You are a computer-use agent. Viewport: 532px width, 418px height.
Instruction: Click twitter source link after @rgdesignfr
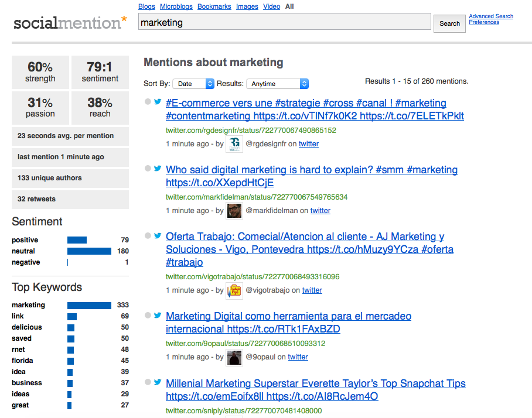click(x=309, y=144)
